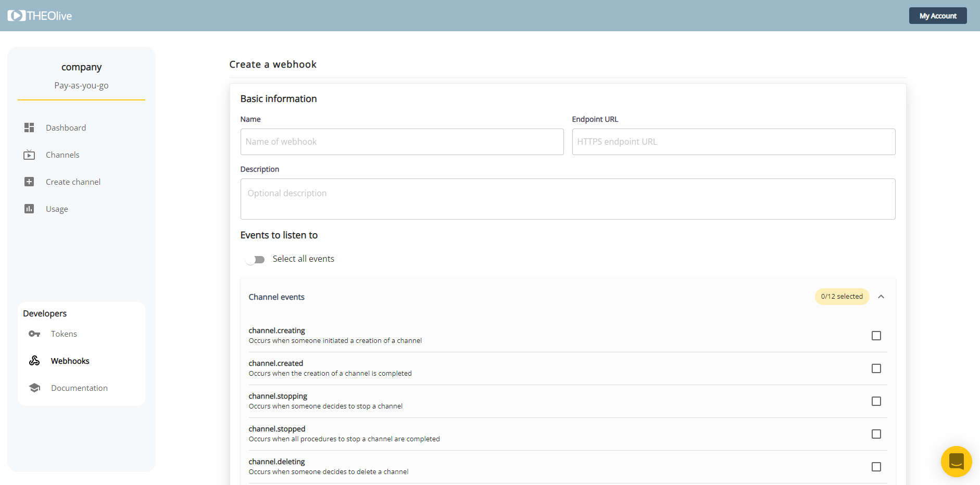Click the Usage bar chart icon
Screen dimensions: 980x485
29,209
